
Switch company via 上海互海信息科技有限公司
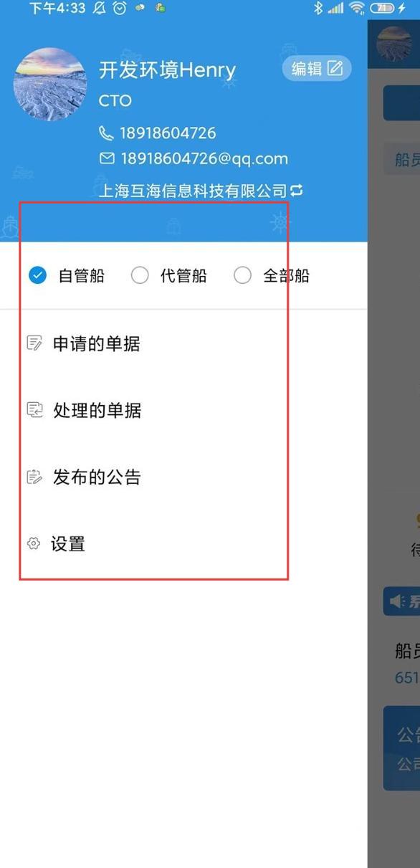tap(200, 191)
